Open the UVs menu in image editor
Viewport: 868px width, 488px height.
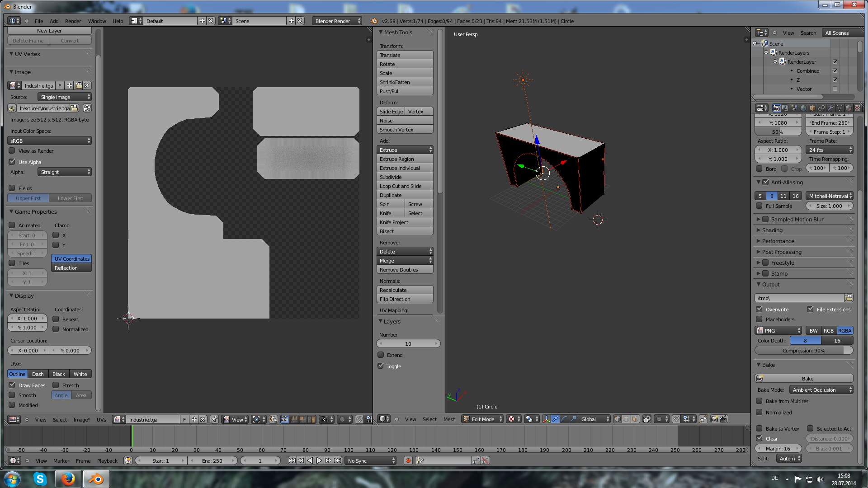tap(101, 420)
